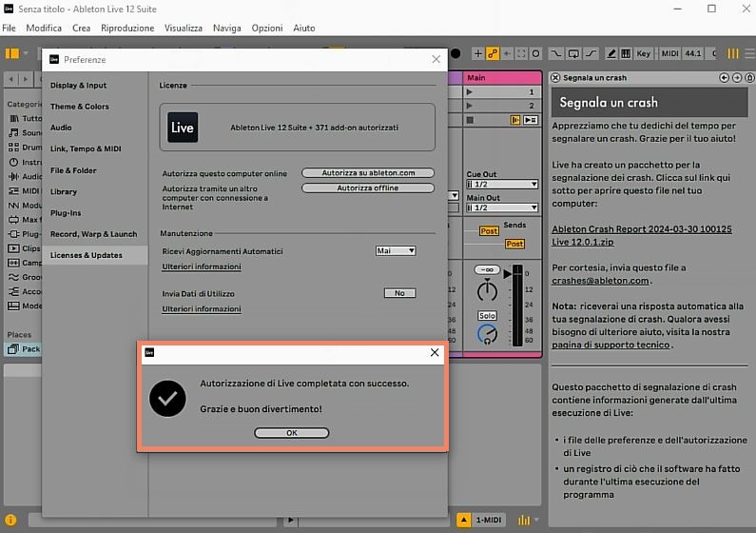Click OK in the authorization success dialog
756x533 pixels.
pos(291,433)
